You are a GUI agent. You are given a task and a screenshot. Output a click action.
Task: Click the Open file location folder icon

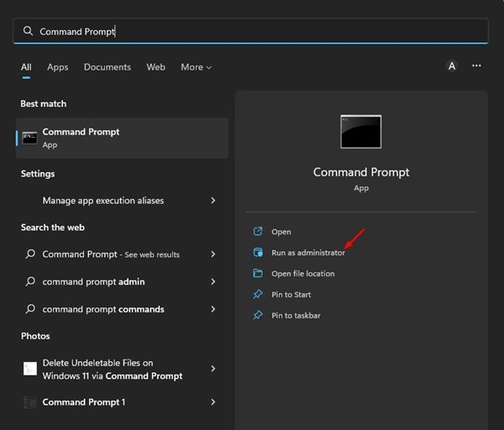(258, 273)
